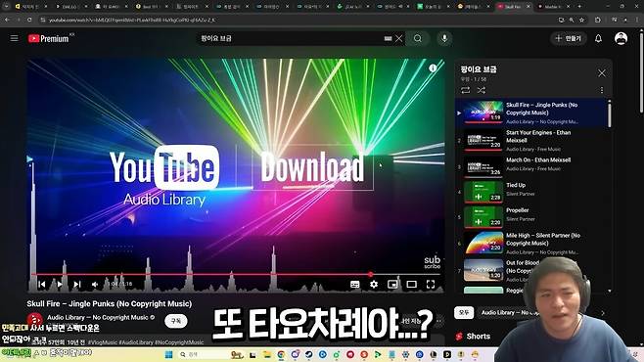Open File Explorer from the taskbar
The height and width of the screenshot is (362, 644).
267,354
